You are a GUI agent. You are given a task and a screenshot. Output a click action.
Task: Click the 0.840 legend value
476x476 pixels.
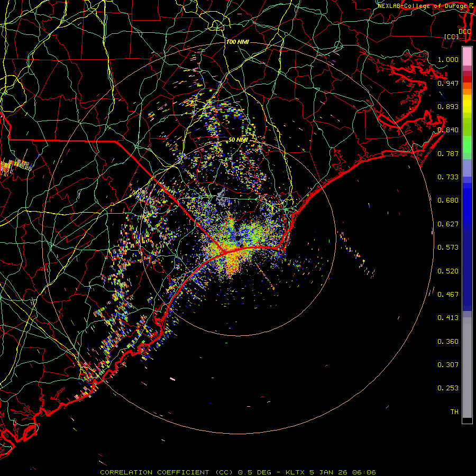(x=448, y=130)
